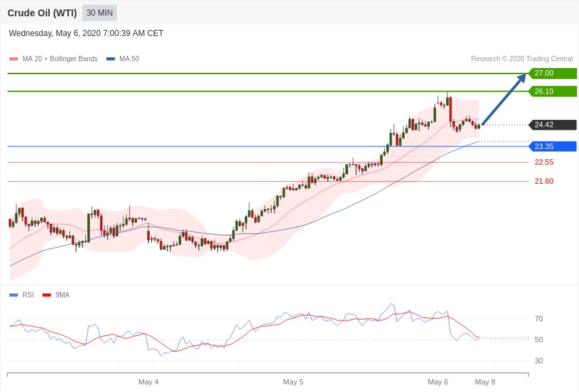Click the 21.60 red support label
The width and height of the screenshot is (579, 392).
[544, 182]
